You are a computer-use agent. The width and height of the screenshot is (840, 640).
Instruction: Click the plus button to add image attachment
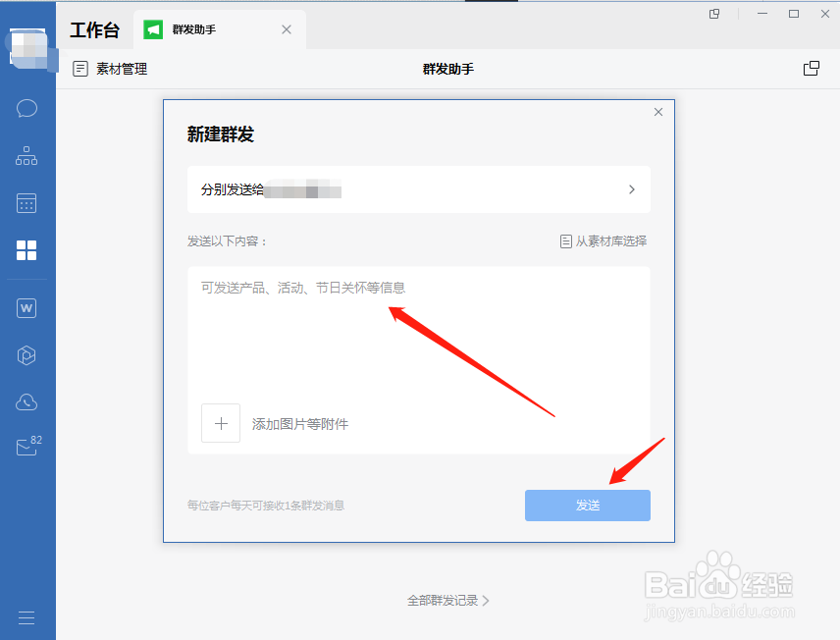pyautogui.click(x=221, y=423)
